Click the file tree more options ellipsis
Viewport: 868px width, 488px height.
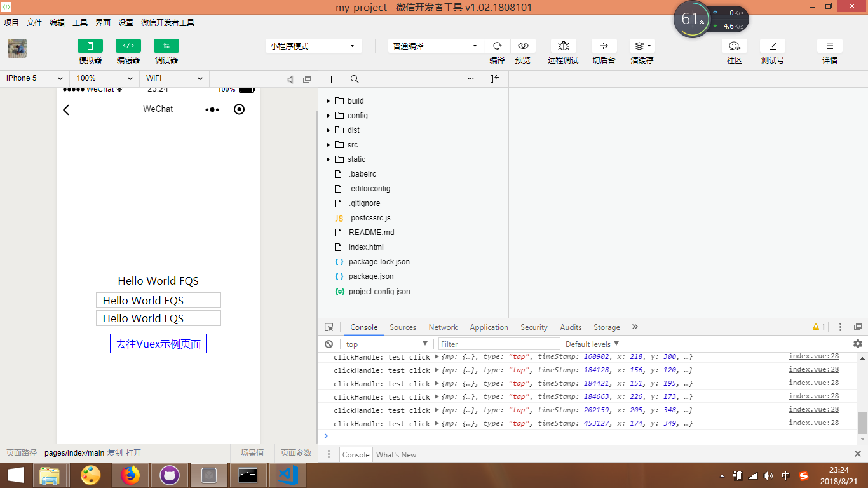click(x=471, y=79)
